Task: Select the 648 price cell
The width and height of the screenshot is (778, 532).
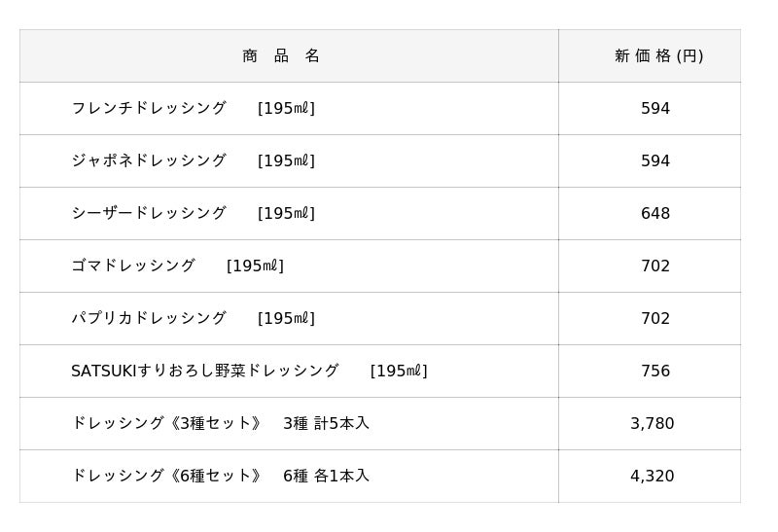Action: 654,214
